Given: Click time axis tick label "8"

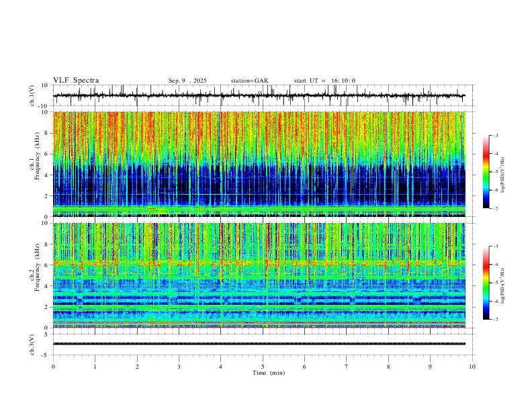Looking at the screenshot, I should tap(388, 367).
